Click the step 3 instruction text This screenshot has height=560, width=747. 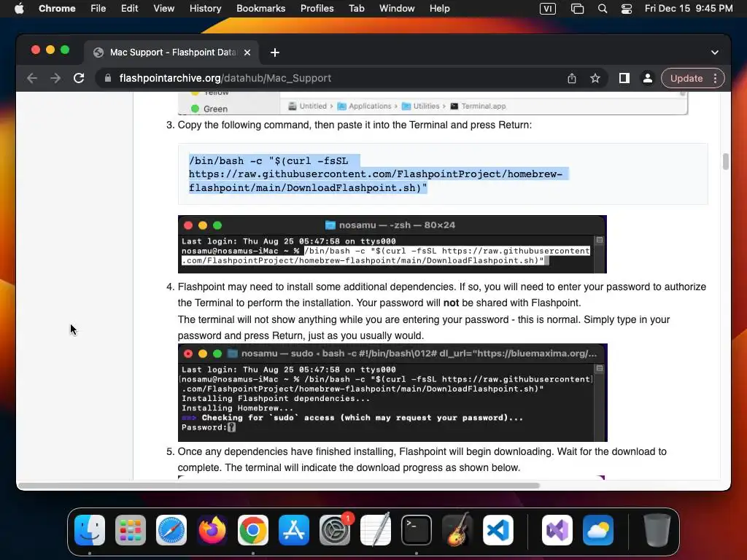click(355, 125)
